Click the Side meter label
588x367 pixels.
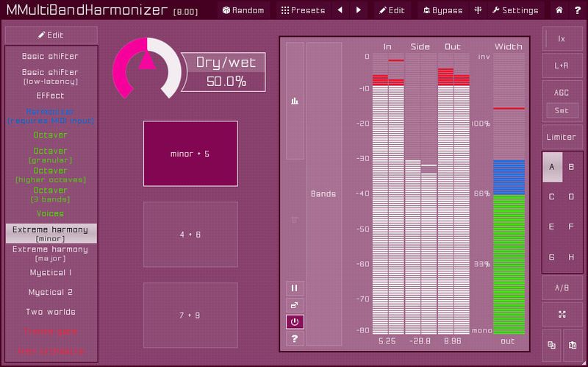coord(420,46)
